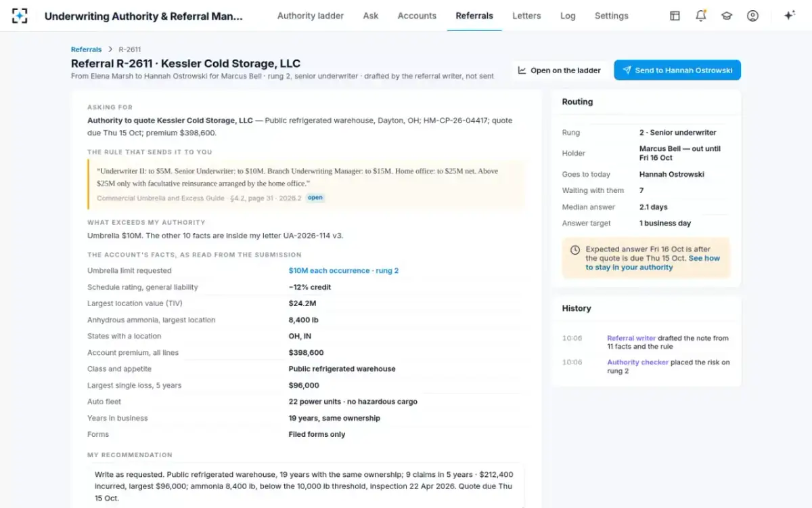Click the Anhydrous ammonia, largest location label
This screenshot has height=508, width=812.
click(152, 320)
